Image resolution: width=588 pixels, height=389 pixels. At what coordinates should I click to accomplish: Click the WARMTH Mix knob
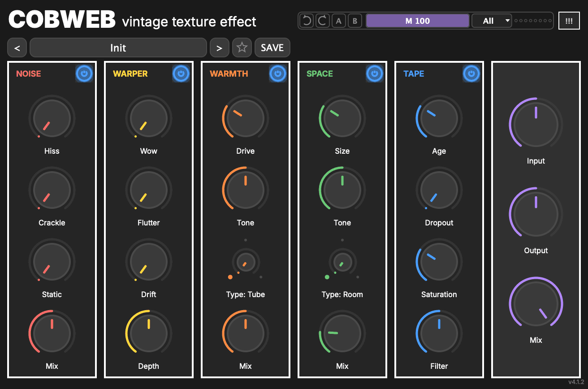246,333
